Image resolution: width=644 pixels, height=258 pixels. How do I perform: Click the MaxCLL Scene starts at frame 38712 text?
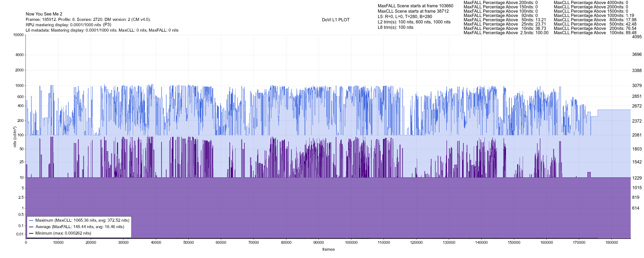(x=413, y=11)
